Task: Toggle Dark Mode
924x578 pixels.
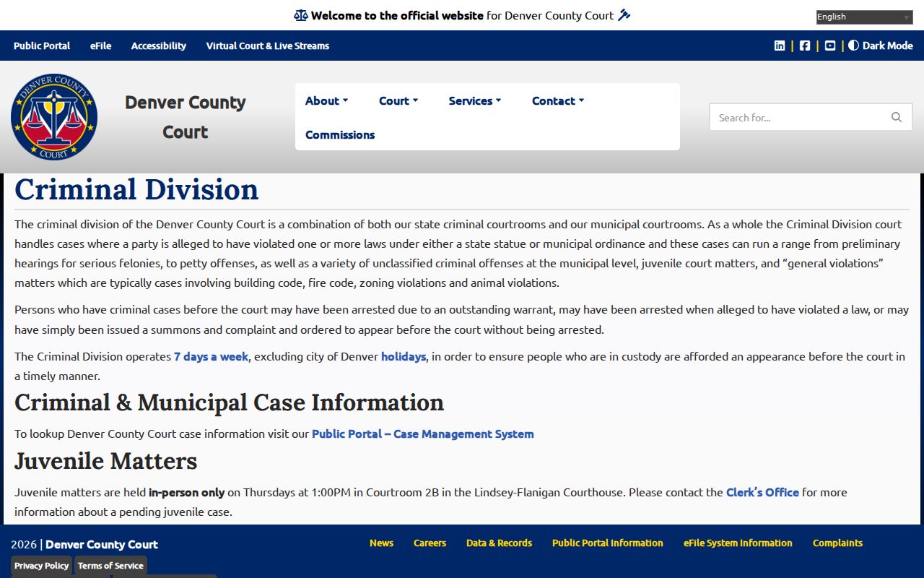Action: 881,46
